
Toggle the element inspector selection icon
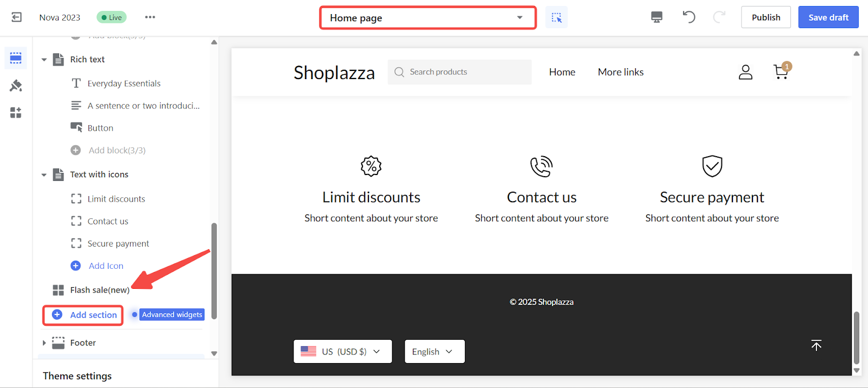[x=557, y=17]
